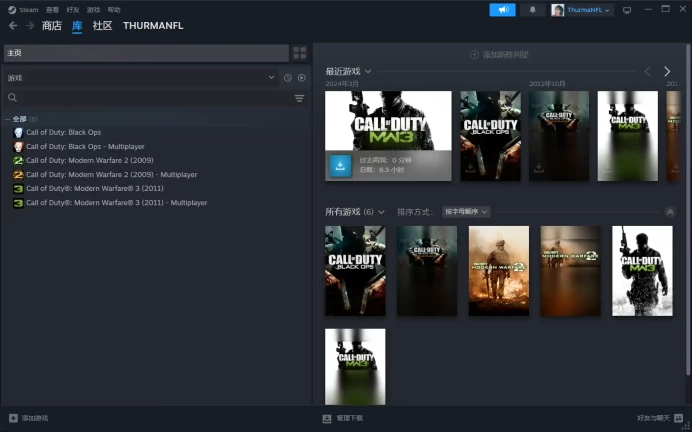Screen dimensions: 692x432
Task: Open the 按字母顺序 sort dropdown
Action: pos(466,212)
